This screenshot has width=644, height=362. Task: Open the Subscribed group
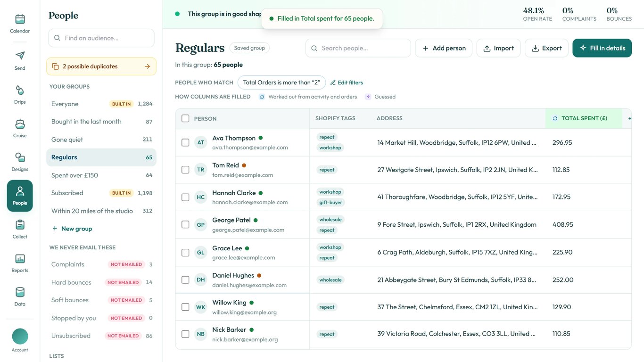coord(101,193)
